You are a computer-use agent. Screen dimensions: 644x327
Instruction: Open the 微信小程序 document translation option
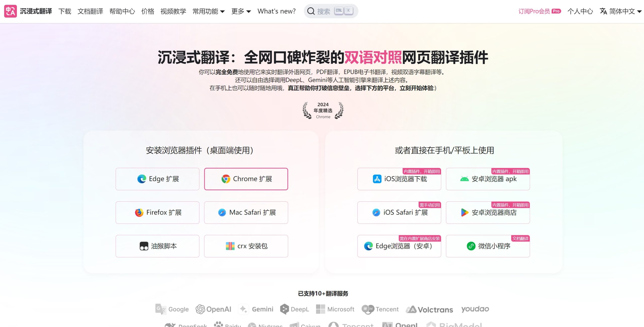click(488, 246)
